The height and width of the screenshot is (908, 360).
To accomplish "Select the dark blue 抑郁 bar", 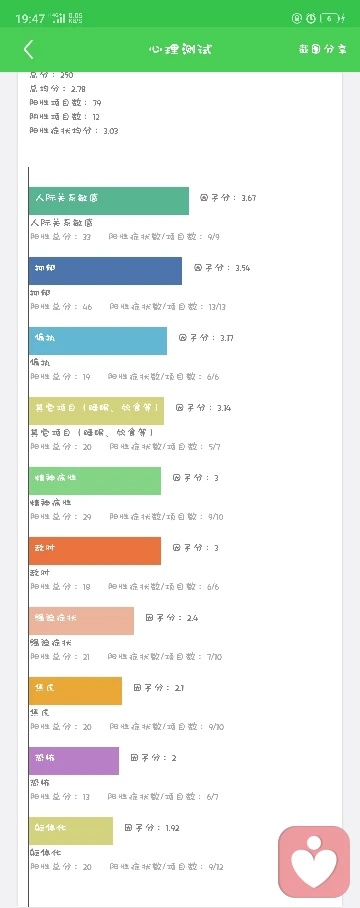I will [x=105, y=270].
